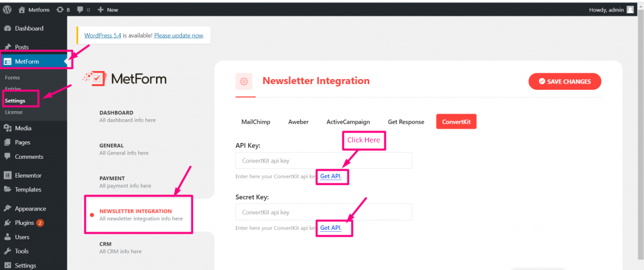
Task: Click the Users person icon
Action: (x=8, y=237)
